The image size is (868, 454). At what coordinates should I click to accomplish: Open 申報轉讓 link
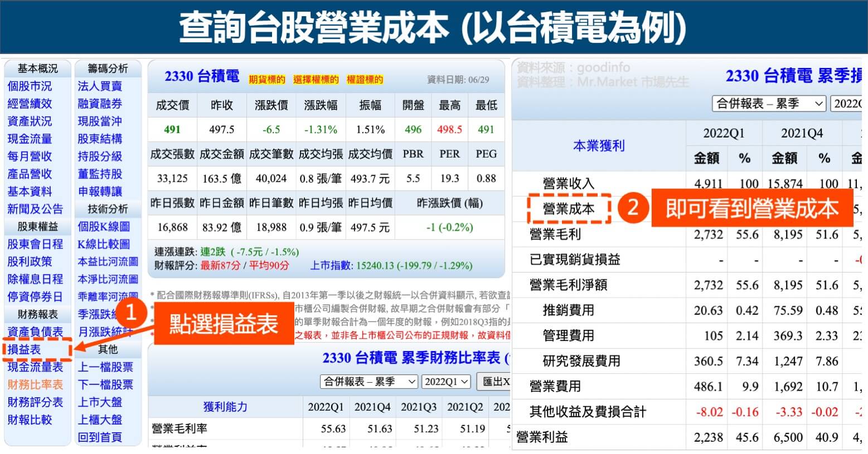100,192
